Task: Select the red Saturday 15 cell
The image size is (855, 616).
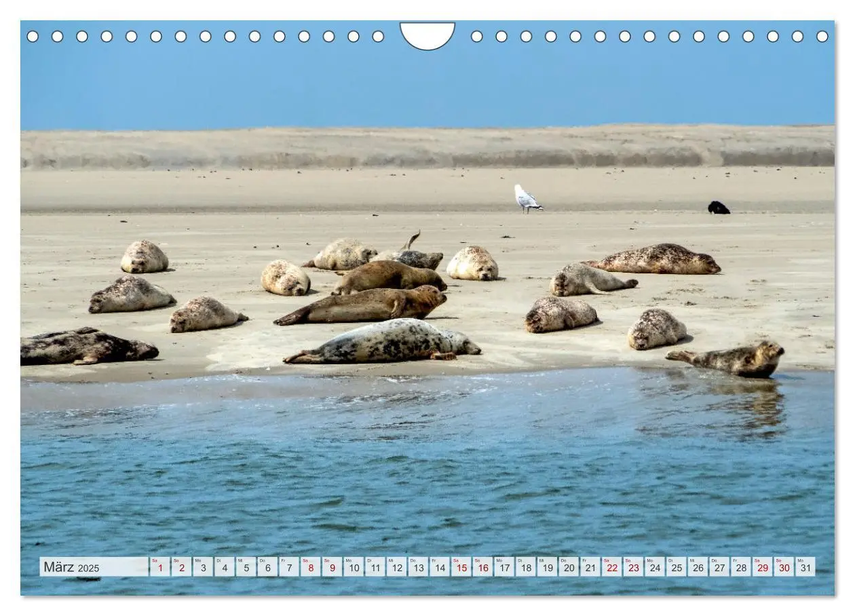Action: tap(461, 567)
